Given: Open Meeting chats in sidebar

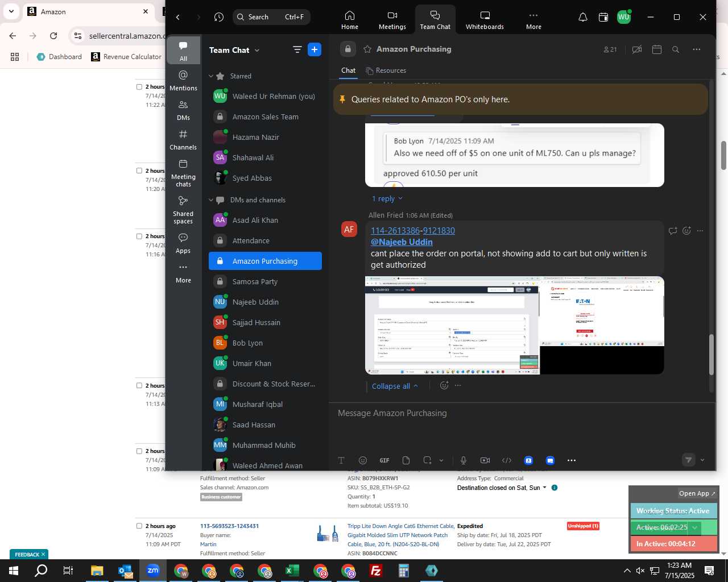Looking at the screenshot, I should 183,173.
